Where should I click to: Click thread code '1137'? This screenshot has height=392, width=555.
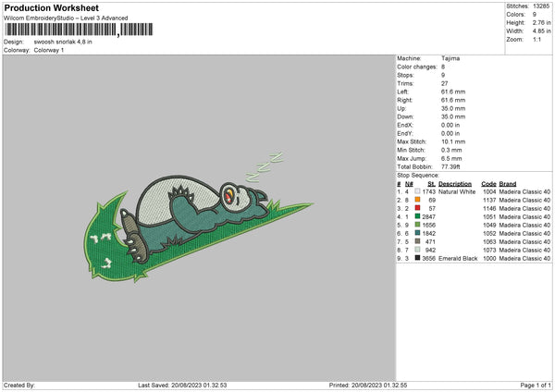tap(489, 201)
